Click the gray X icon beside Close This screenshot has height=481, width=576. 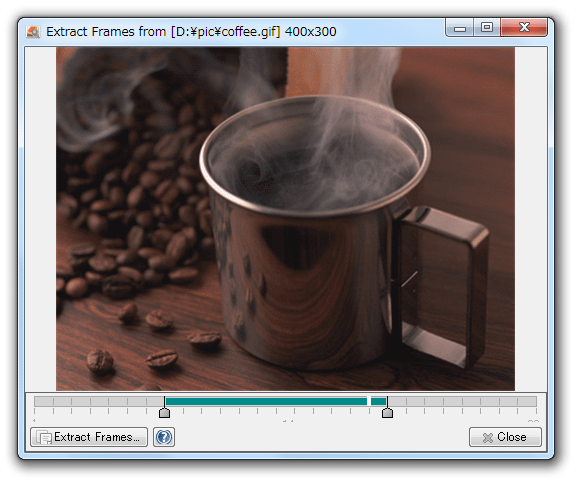click(x=487, y=437)
